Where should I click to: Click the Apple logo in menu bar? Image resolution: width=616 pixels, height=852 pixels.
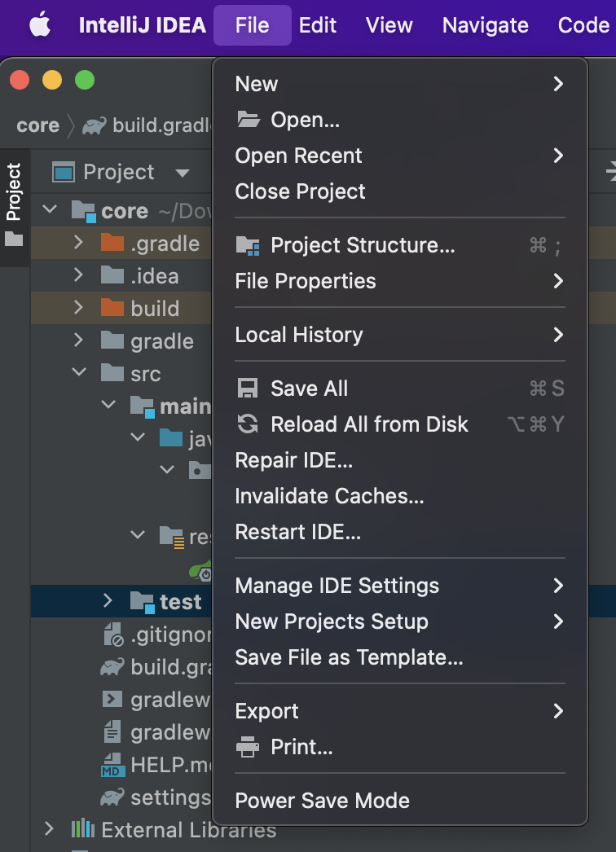coord(39,25)
